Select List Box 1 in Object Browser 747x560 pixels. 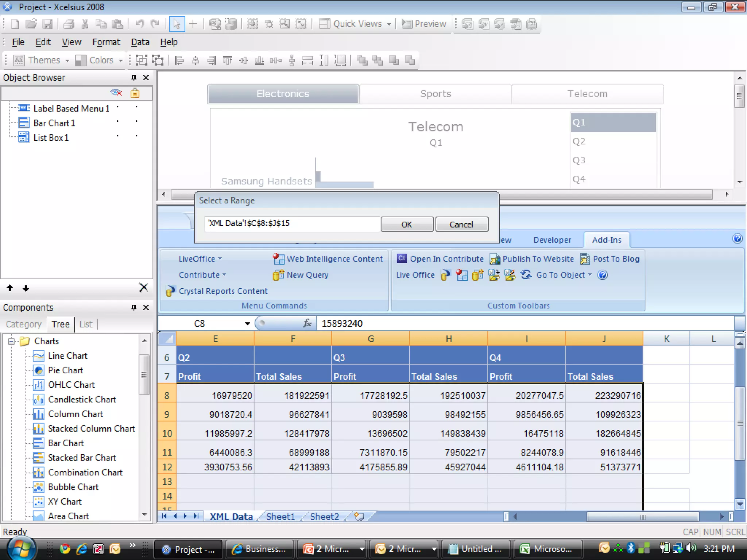pyautogui.click(x=51, y=138)
